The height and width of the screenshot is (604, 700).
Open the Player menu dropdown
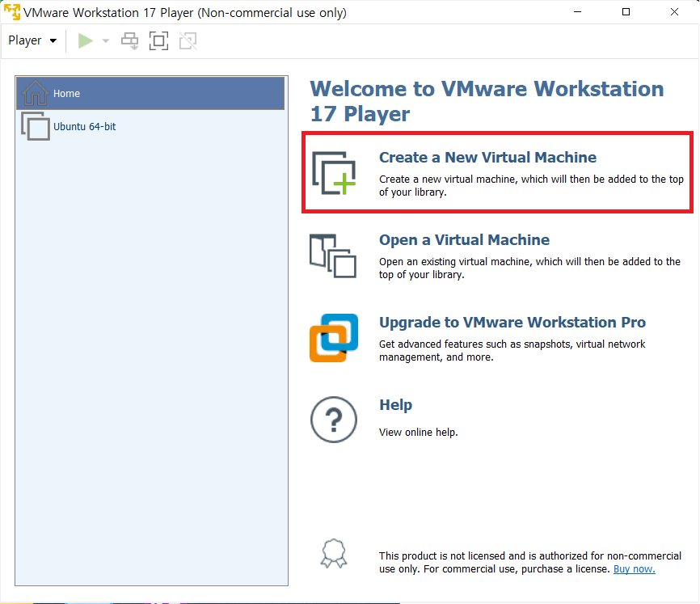click(x=32, y=40)
